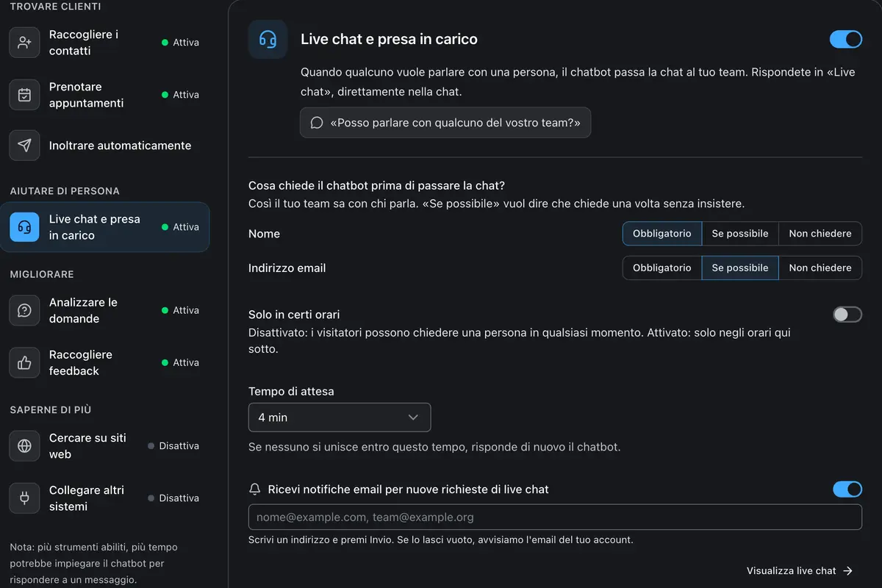
Task: Click the question mark icon for Analizzare le domande
Action: [x=24, y=310]
